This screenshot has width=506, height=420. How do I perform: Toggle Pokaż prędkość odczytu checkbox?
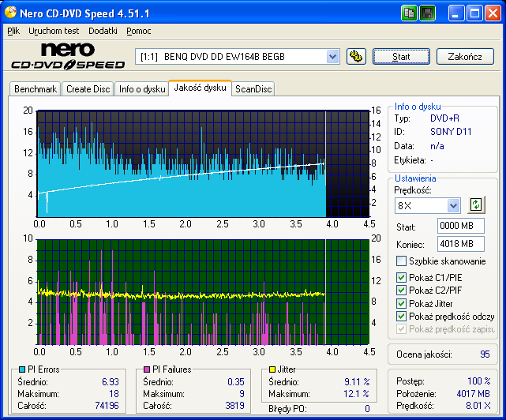tap(401, 317)
